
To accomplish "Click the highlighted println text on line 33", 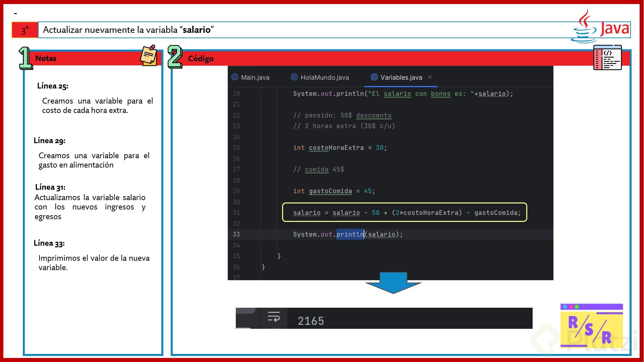I will pos(350,234).
